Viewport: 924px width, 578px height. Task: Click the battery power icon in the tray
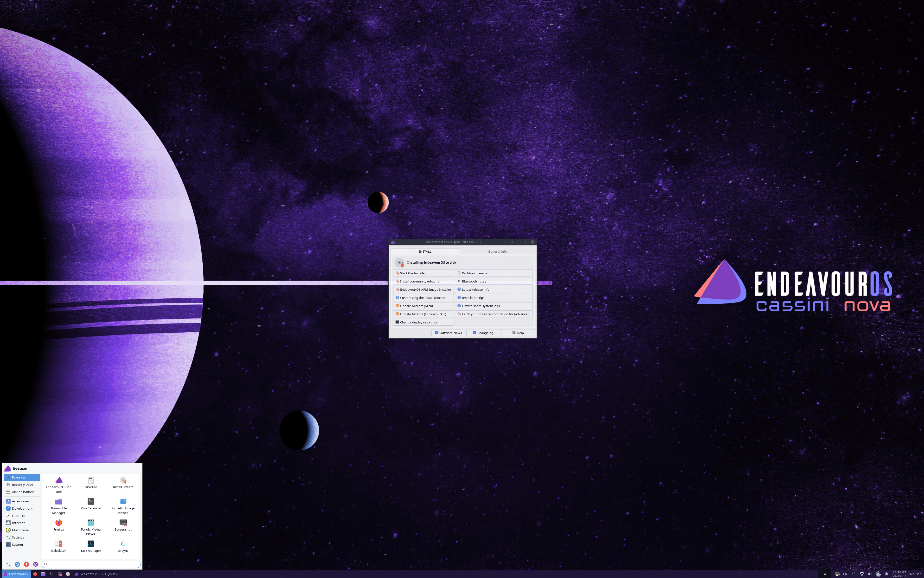tap(878, 574)
